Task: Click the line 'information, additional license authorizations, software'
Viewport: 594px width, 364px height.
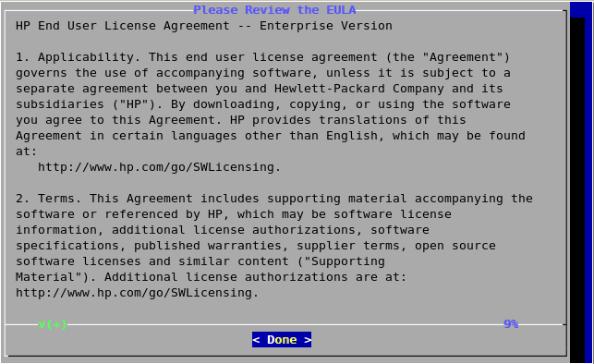Action: click(223, 230)
